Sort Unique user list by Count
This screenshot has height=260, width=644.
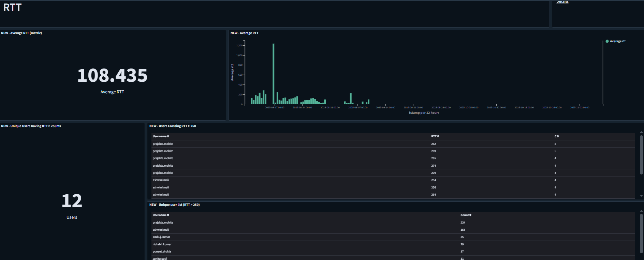466,215
